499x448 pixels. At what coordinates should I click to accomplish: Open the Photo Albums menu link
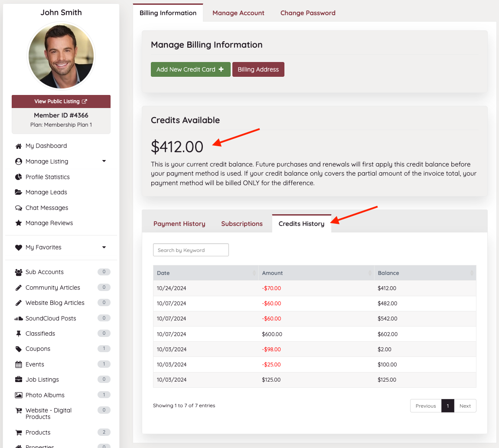(45, 395)
